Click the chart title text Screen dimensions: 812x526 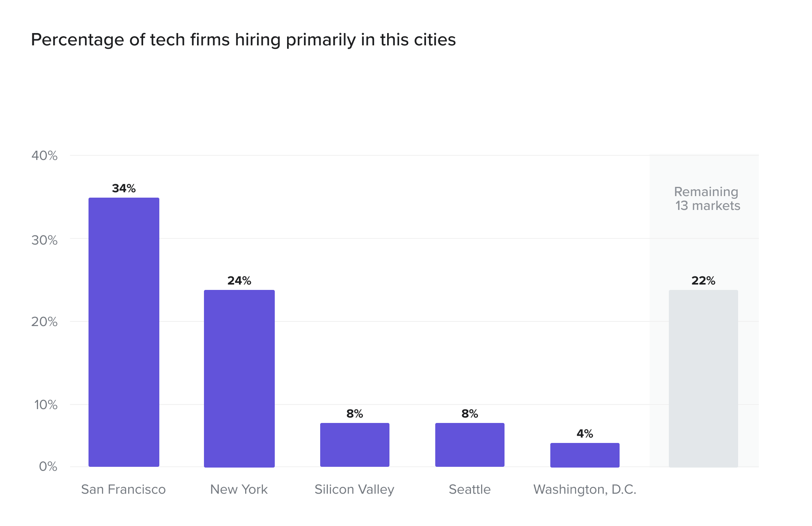tap(243, 40)
